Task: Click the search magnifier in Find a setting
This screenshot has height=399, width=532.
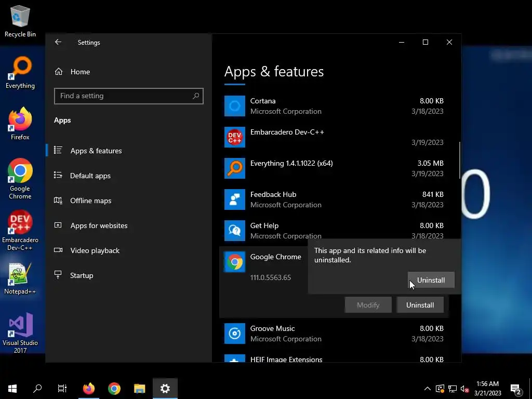Action: point(196,96)
